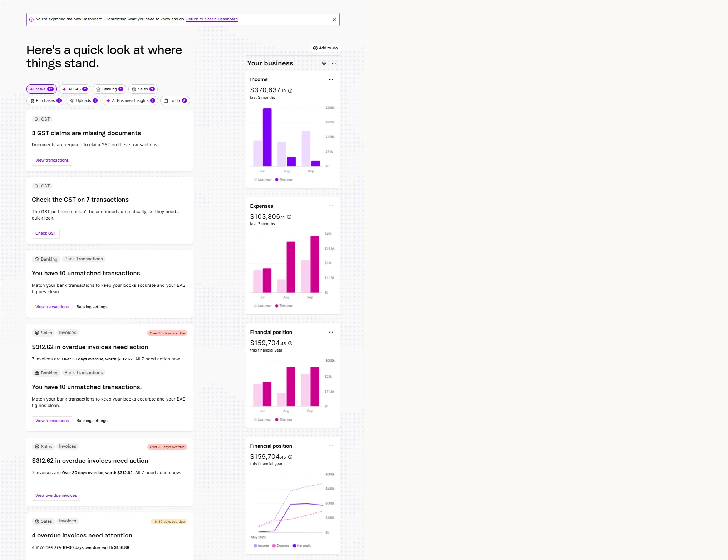This screenshot has height=560, width=728.
Task: Click the plus-circle icon on Add to-do
Action: click(315, 48)
